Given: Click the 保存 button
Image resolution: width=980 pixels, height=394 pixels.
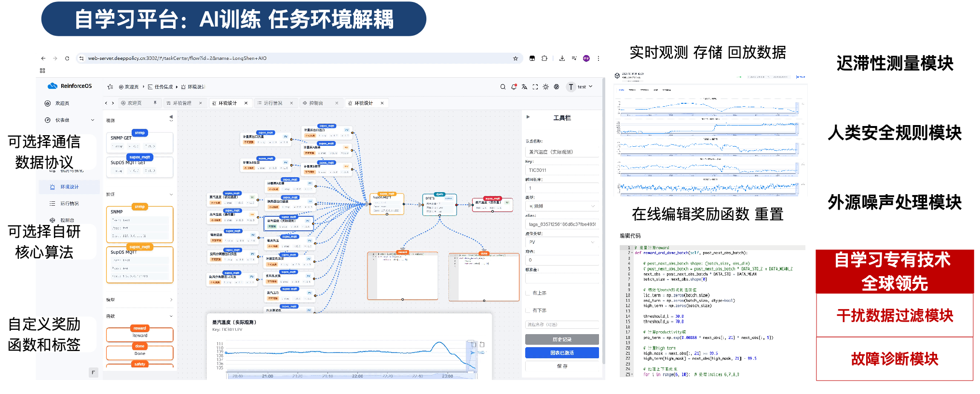Looking at the screenshot, I should coord(562,366).
